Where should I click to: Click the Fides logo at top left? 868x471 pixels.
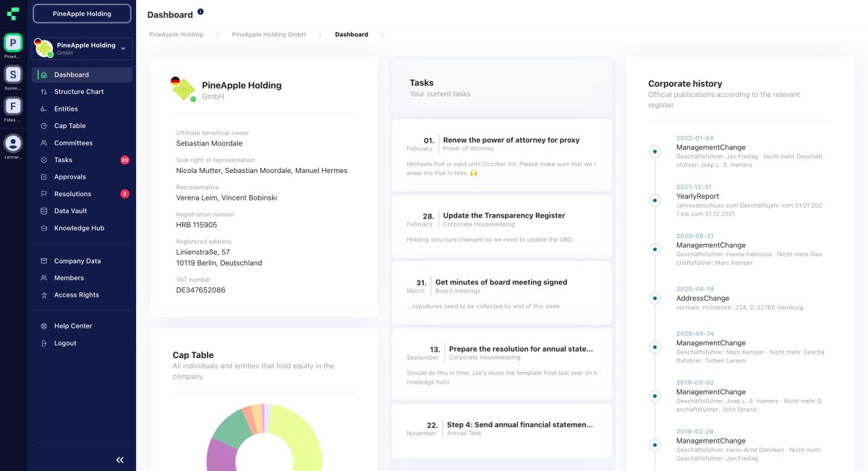click(13, 13)
